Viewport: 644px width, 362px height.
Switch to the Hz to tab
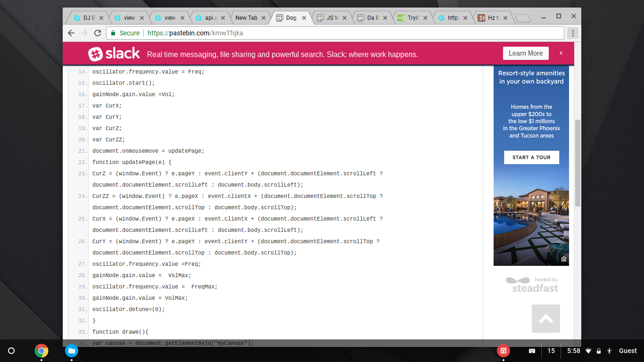point(494,18)
